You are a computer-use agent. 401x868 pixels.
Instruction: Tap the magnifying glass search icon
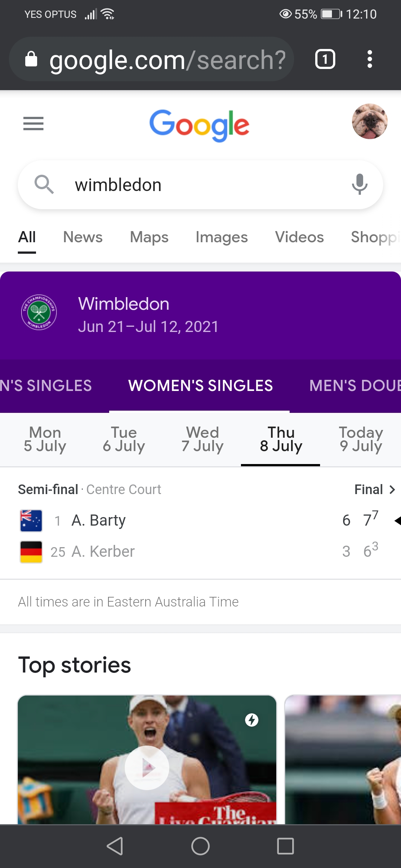[x=44, y=184]
